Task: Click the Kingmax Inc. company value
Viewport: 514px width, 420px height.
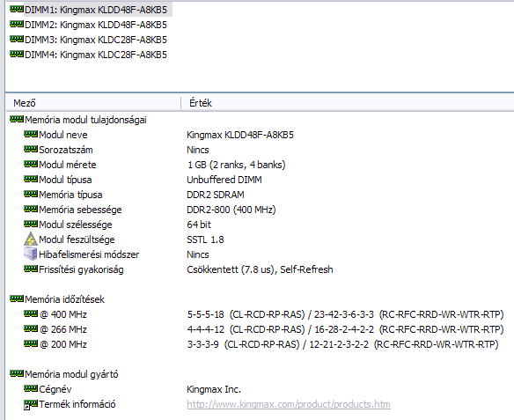Action: coord(214,389)
